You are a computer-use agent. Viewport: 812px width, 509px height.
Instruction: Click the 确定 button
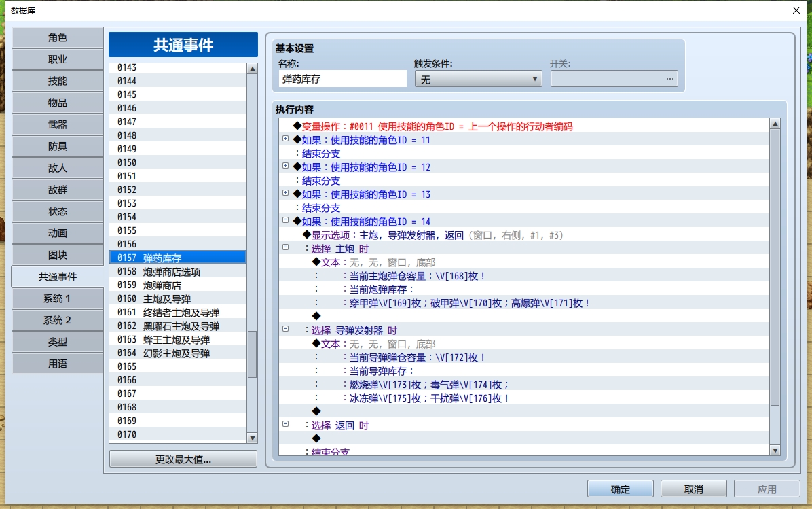(621, 489)
